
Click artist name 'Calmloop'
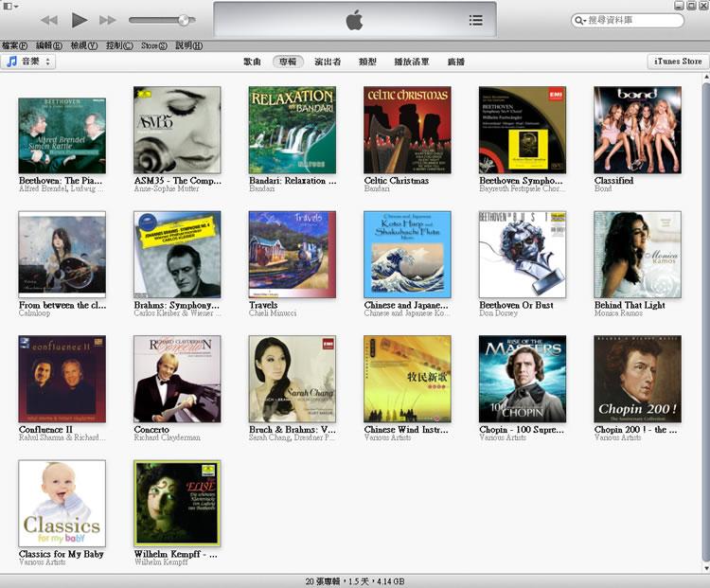[x=34, y=313]
